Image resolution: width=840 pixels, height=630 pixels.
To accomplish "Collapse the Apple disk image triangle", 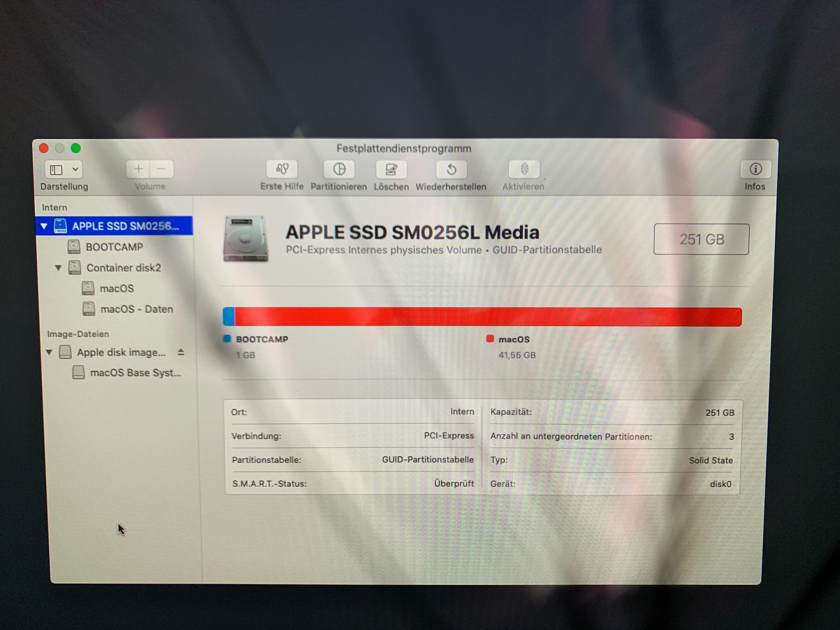I will pos(49,352).
